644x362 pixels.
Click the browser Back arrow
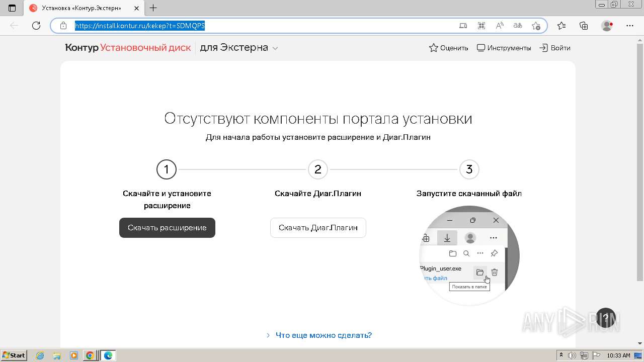[14, 26]
